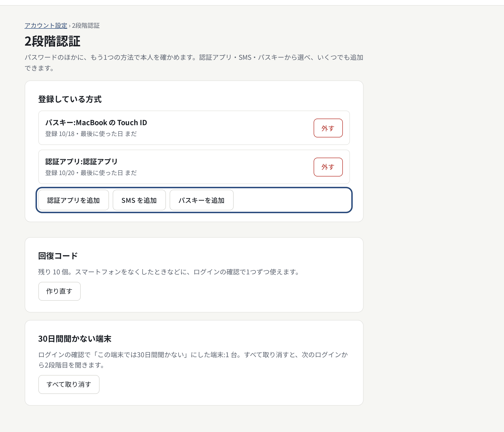Click the 2段階認証 page title
Screen dimensions: 504x432
coord(52,41)
